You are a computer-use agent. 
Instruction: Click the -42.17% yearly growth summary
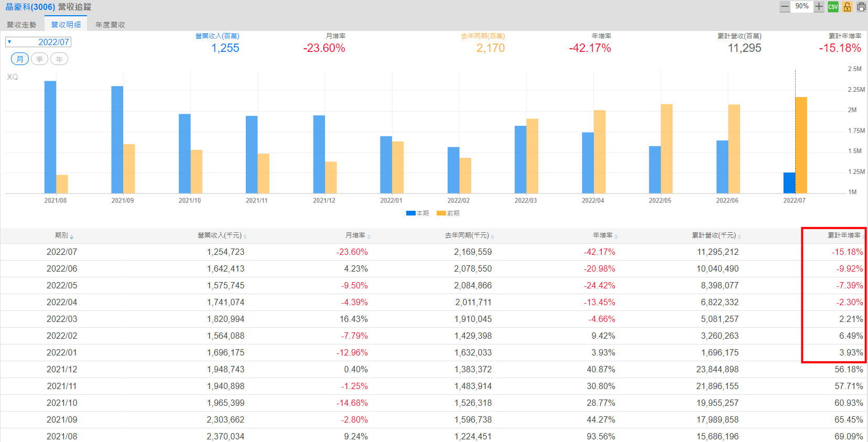click(590, 48)
